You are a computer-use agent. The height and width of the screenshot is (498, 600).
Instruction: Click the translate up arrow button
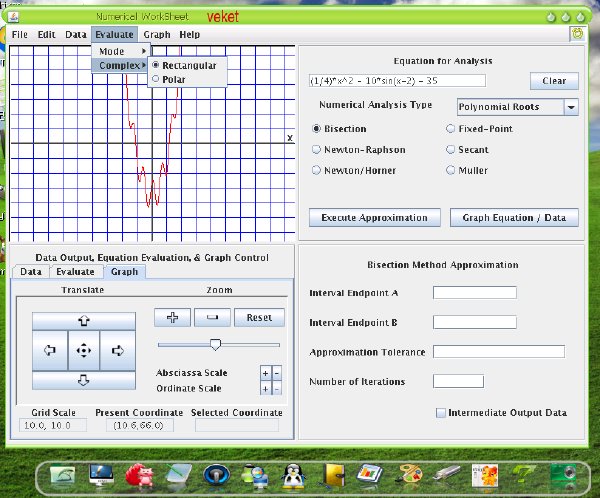pyautogui.click(x=84, y=321)
